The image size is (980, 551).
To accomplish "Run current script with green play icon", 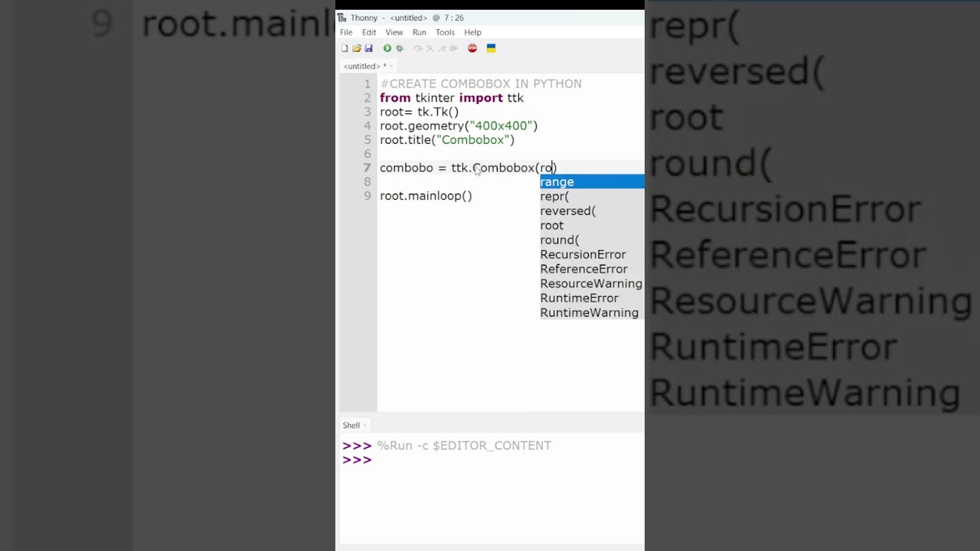I will pyautogui.click(x=387, y=48).
